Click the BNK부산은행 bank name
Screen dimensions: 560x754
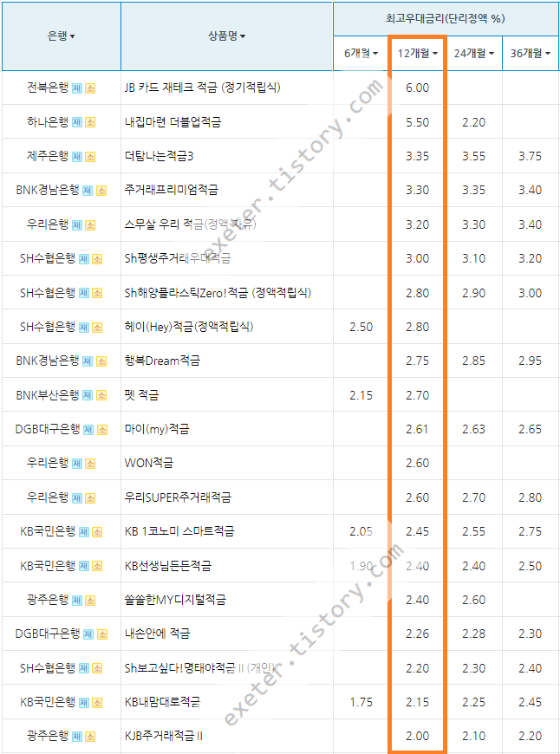coord(47,395)
